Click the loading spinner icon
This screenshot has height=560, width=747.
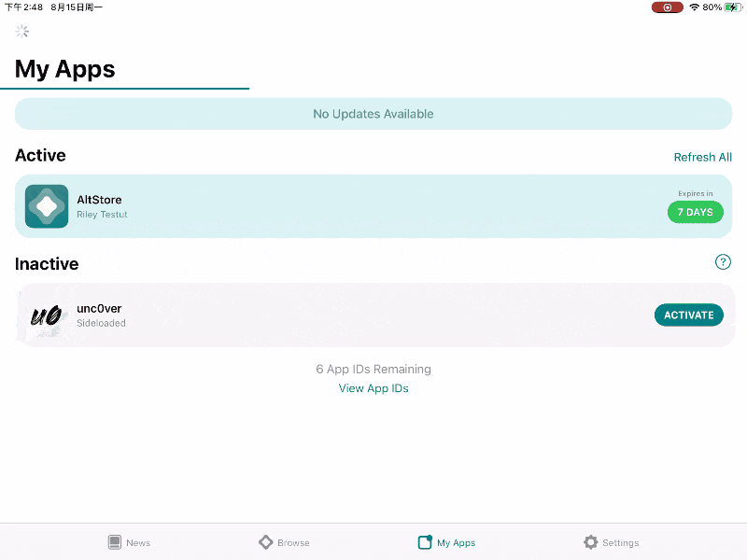click(21, 32)
